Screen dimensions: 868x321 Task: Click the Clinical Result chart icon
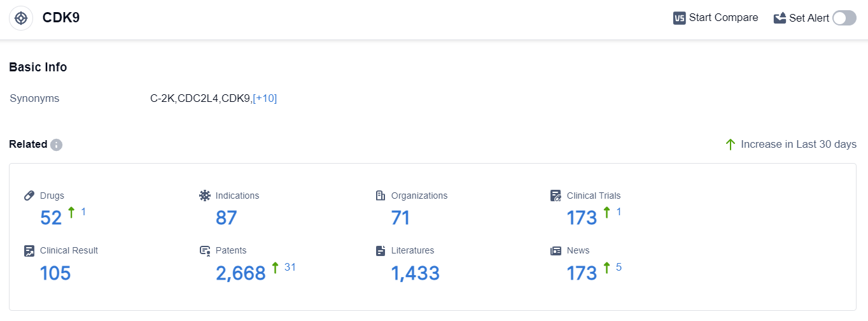[x=29, y=250]
